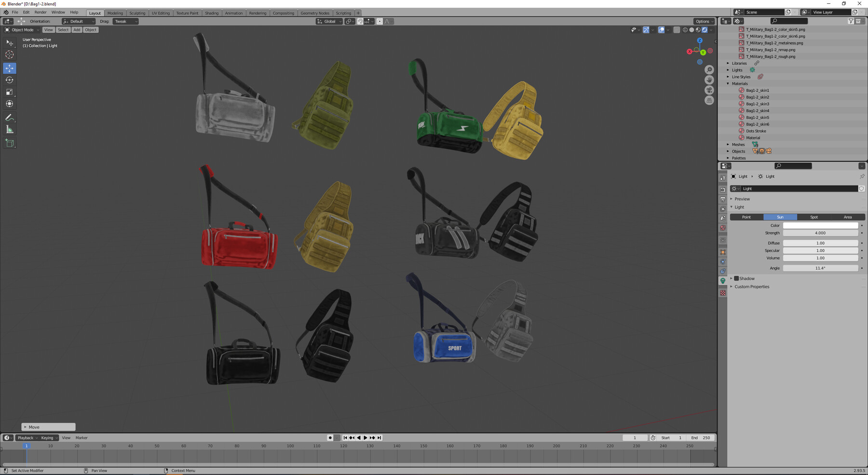Viewport: 868px width, 475px height.
Task: Open the Render properties tab
Action: pyautogui.click(x=723, y=190)
